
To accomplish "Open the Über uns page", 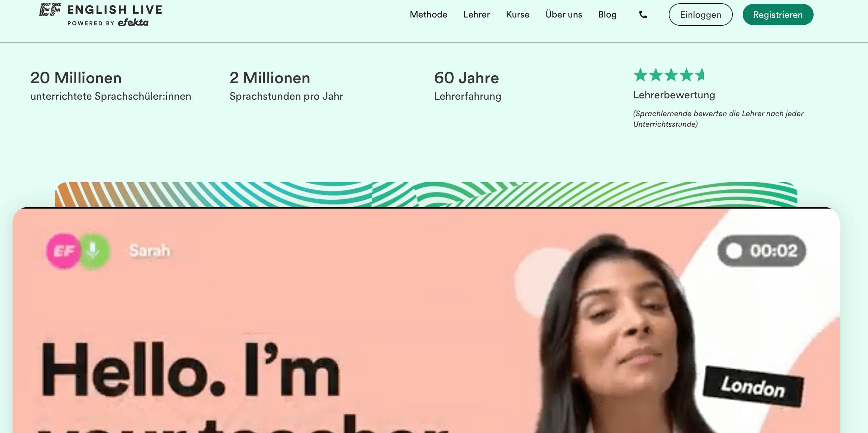I will click(564, 15).
